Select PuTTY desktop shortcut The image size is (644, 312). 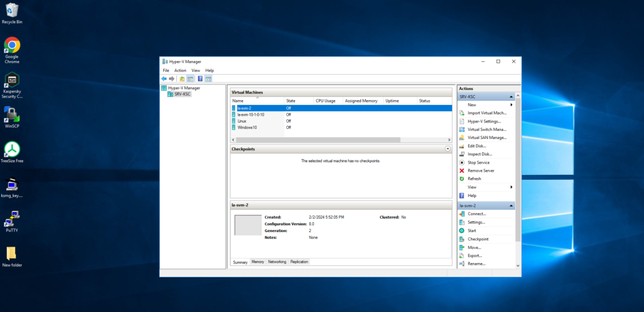coord(12,221)
